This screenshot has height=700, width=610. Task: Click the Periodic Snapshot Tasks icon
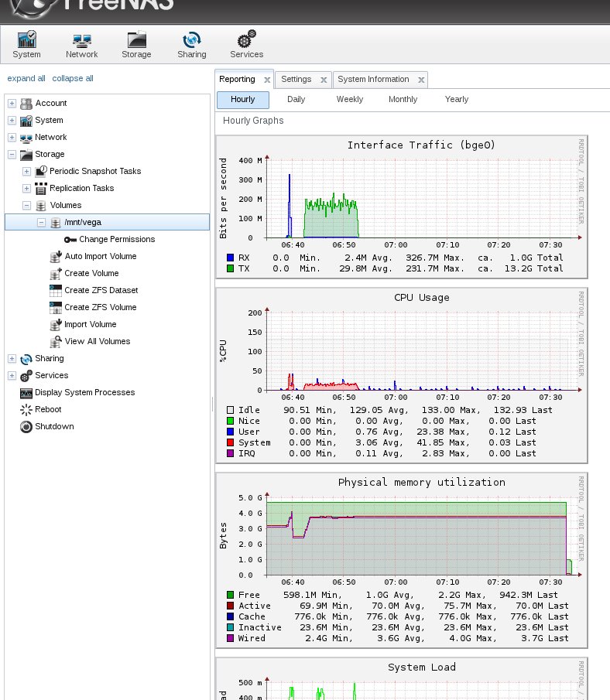tap(41, 171)
